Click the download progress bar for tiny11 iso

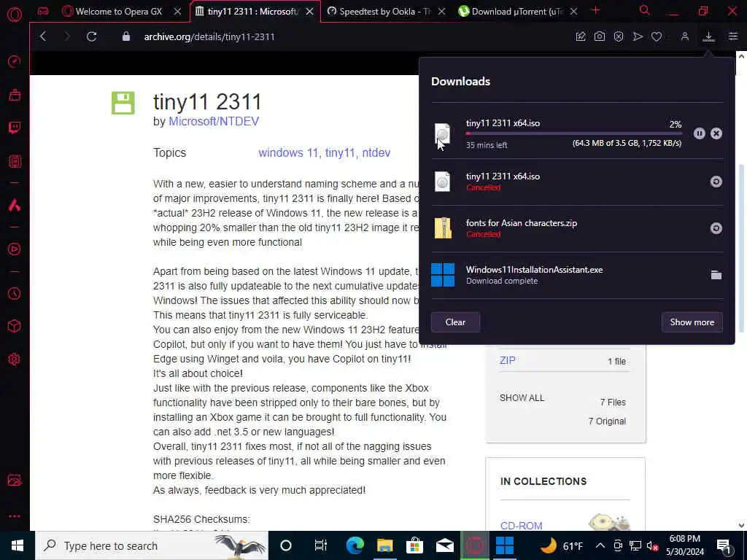pos(573,134)
